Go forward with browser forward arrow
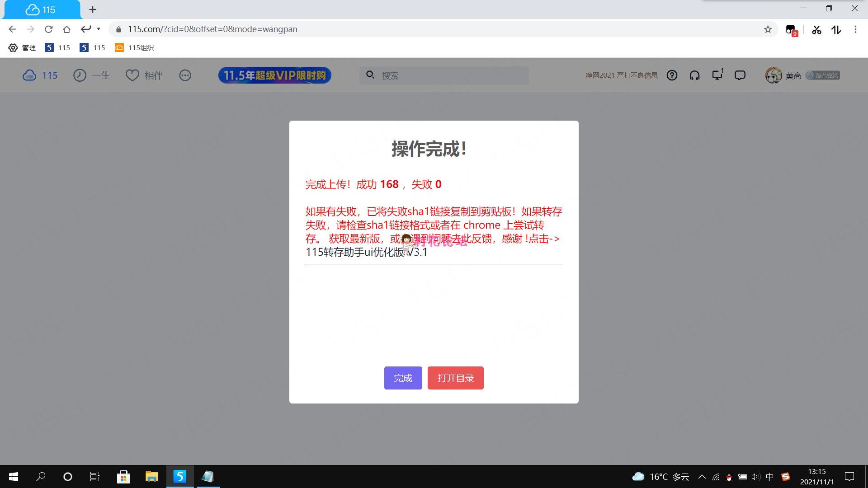868x488 pixels. 30,29
